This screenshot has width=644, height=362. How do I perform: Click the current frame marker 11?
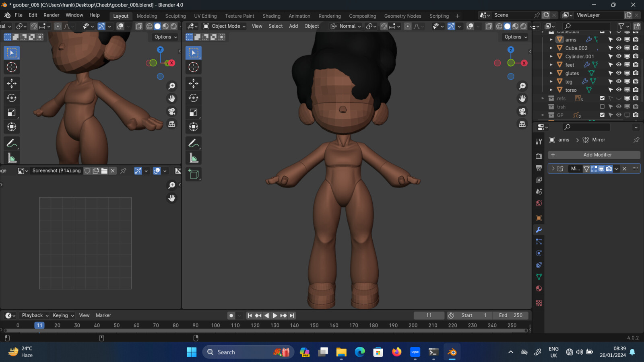39,325
